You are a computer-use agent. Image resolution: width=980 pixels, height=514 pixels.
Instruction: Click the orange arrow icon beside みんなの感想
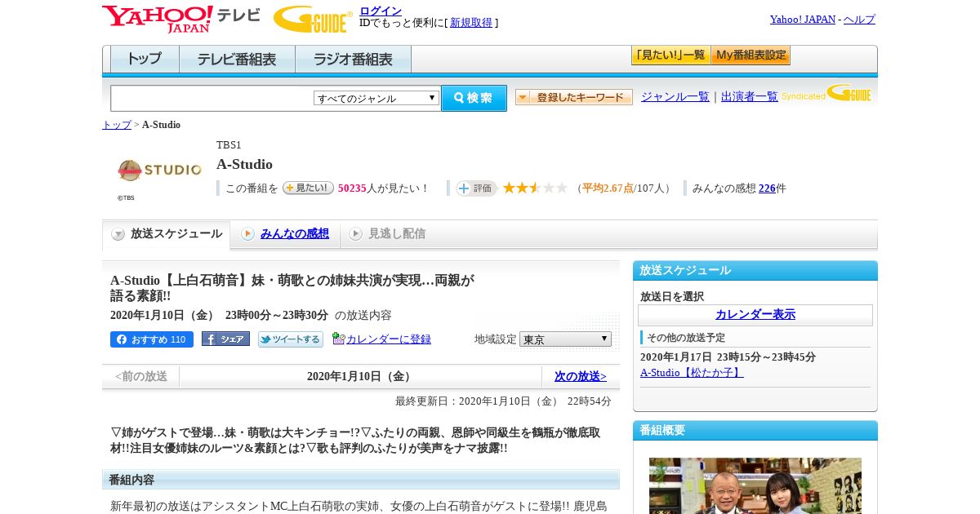(247, 234)
